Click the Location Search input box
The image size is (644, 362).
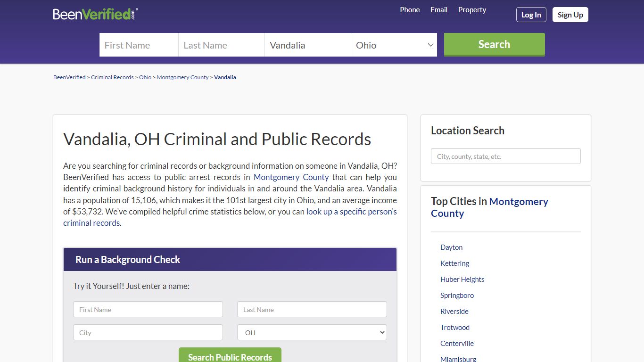506,156
